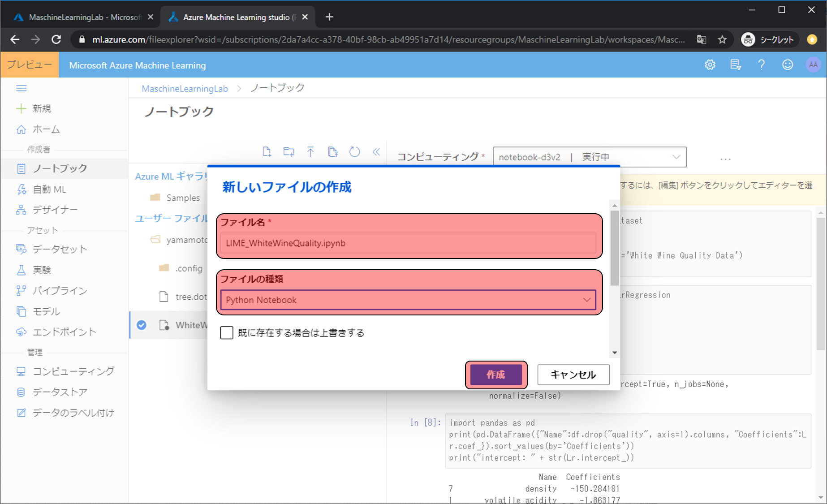Open the file type Python Notebook dropdown
The width and height of the screenshot is (827, 504).
[408, 300]
